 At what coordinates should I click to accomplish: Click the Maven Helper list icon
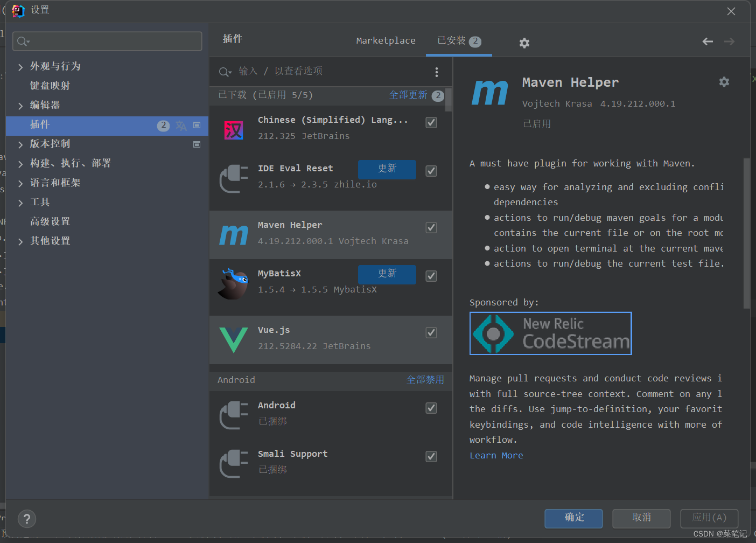click(x=234, y=235)
